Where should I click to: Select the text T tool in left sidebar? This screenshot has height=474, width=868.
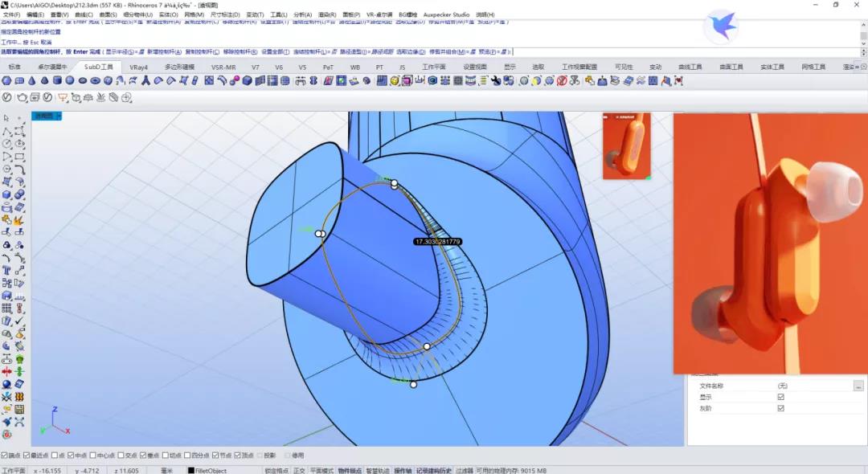point(6,270)
